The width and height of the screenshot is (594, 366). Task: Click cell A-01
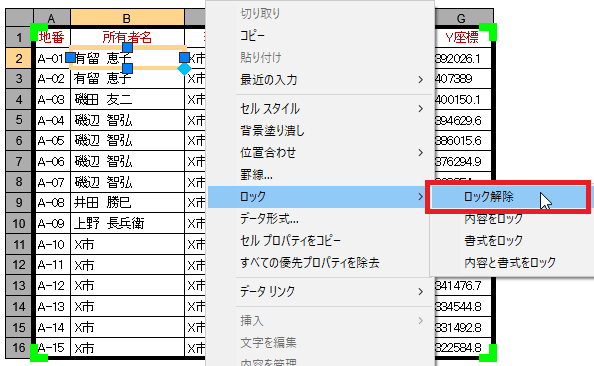51,58
